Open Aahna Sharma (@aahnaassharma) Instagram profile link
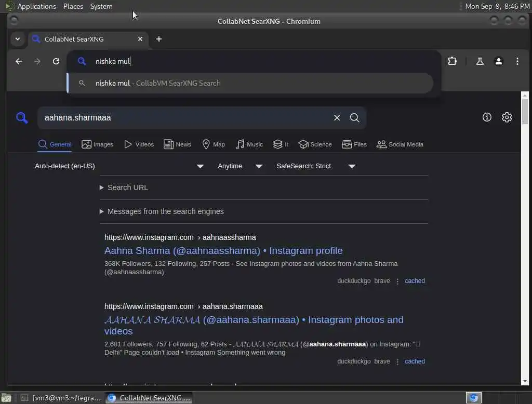This screenshot has width=532, height=404. click(x=223, y=251)
